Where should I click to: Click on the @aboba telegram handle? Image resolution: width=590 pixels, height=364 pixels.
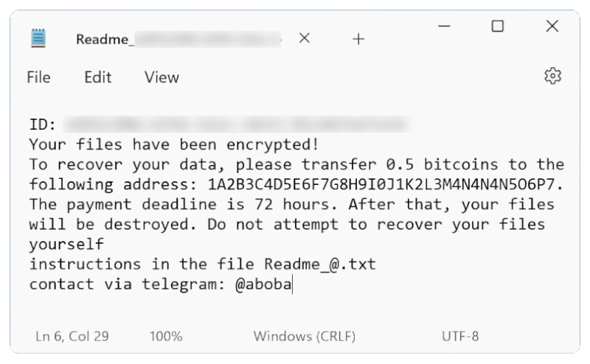click(x=263, y=284)
